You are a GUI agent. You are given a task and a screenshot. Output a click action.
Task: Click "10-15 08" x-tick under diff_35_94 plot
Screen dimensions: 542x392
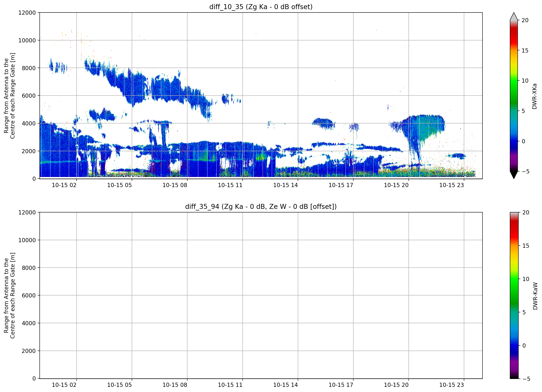pyautogui.click(x=175, y=385)
